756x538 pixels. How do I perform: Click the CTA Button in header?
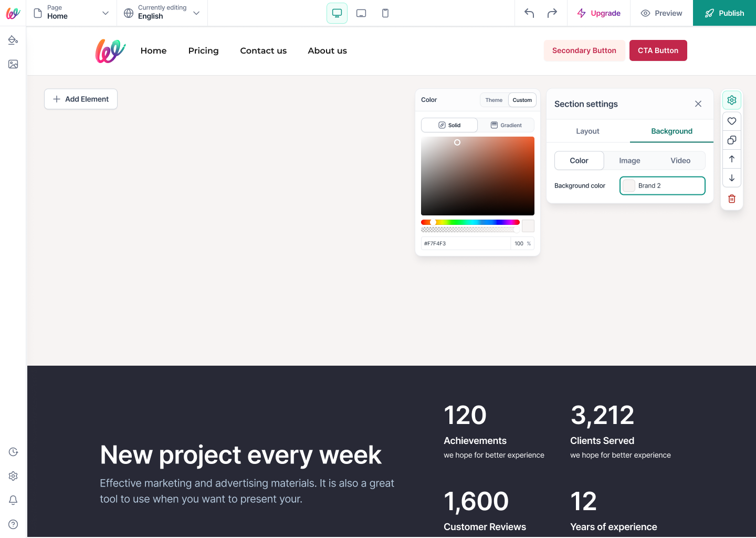pyautogui.click(x=658, y=50)
